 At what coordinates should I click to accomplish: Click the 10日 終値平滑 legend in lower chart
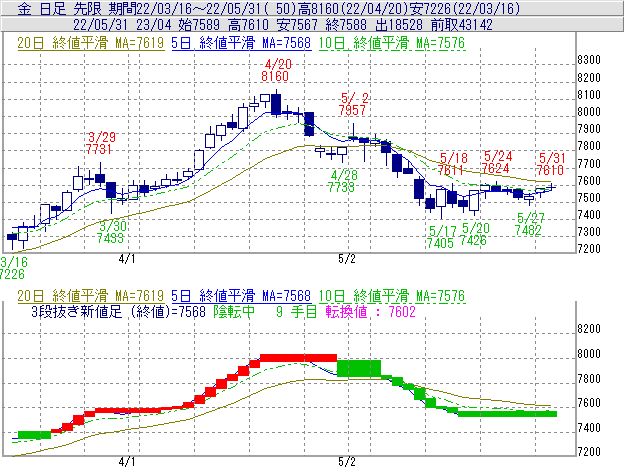(x=392, y=296)
